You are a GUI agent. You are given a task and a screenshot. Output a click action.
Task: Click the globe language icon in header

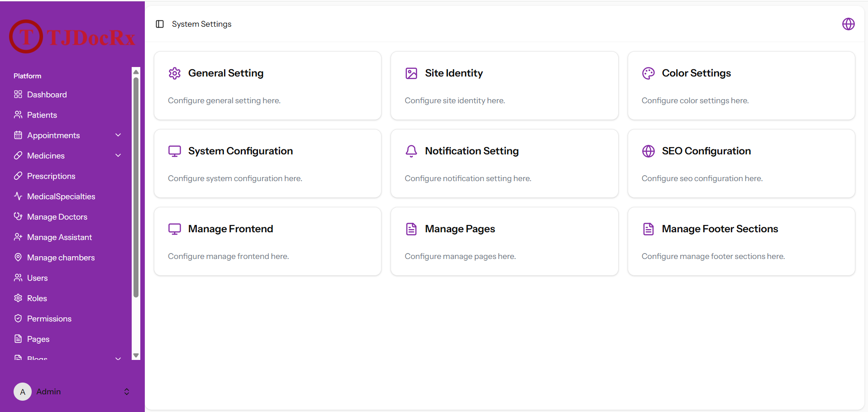tap(848, 24)
